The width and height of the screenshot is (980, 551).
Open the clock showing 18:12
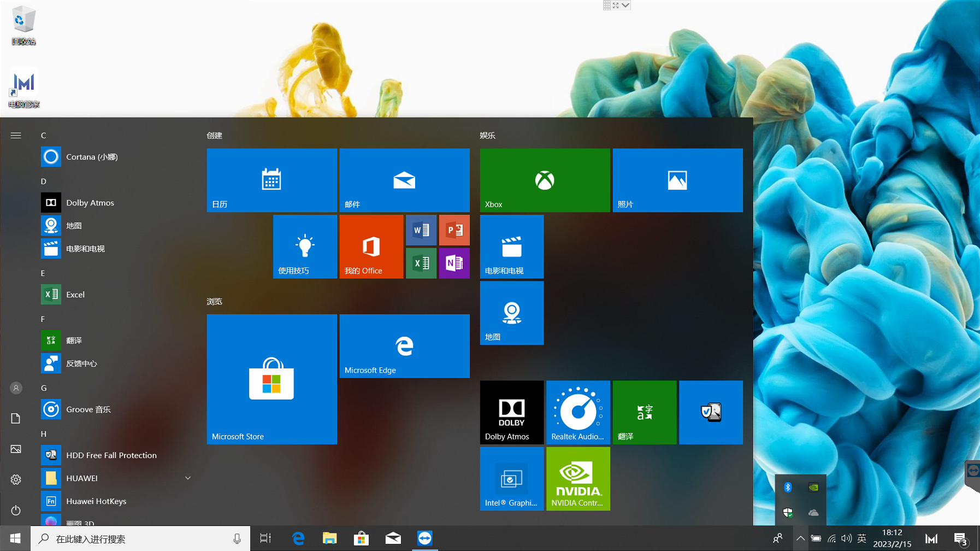[892, 538]
